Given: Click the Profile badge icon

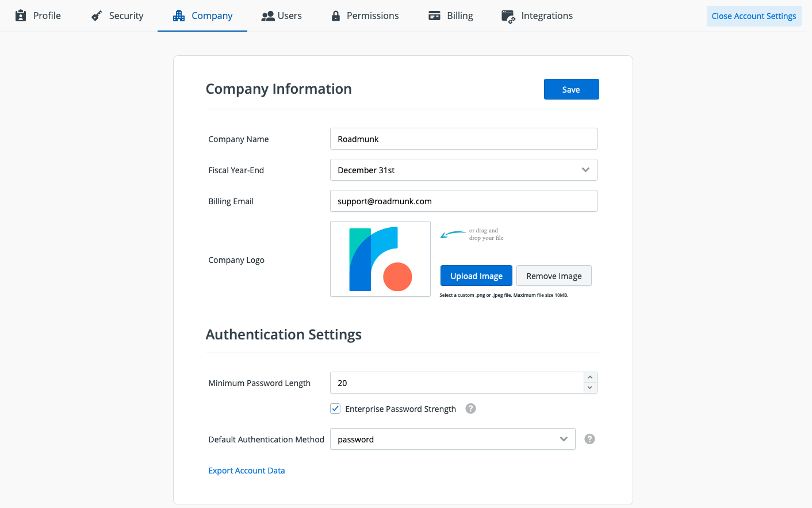Looking at the screenshot, I should click(21, 16).
